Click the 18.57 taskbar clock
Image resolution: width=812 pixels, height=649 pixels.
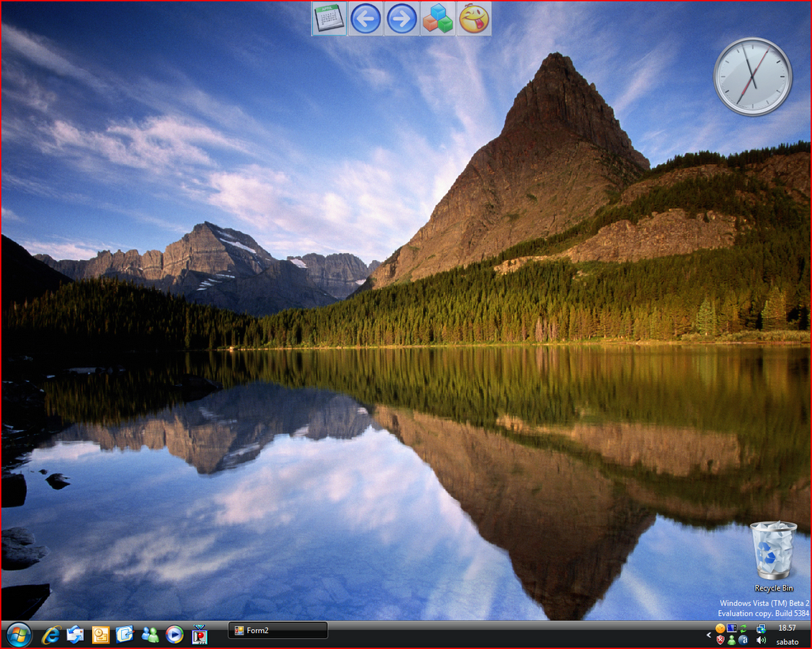tap(787, 628)
